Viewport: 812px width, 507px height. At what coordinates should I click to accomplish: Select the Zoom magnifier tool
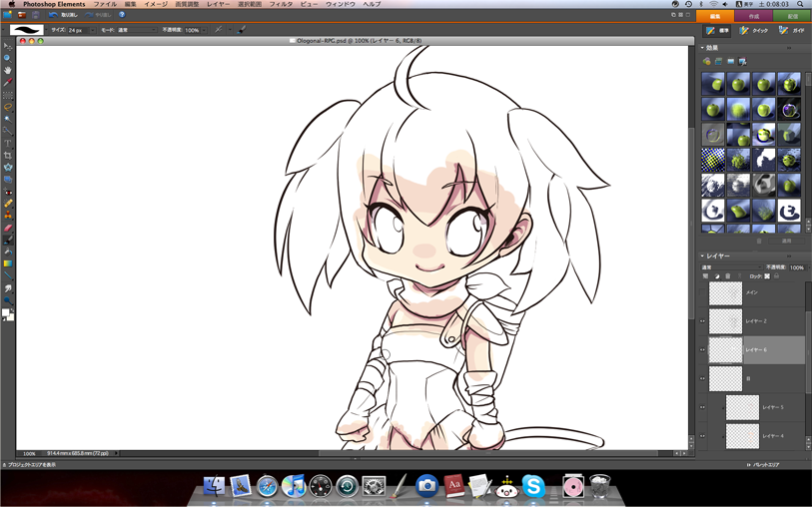coord(8,59)
